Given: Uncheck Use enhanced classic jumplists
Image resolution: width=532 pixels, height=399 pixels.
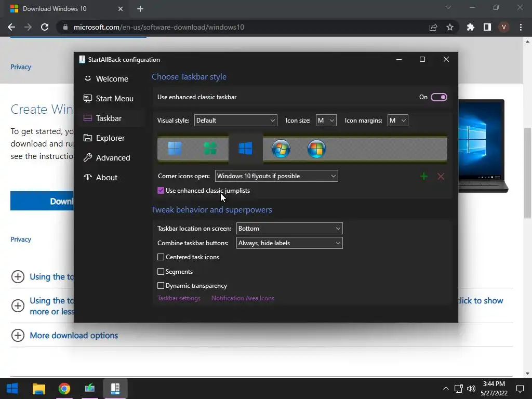Looking at the screenshot, I should tap(161, 191).
